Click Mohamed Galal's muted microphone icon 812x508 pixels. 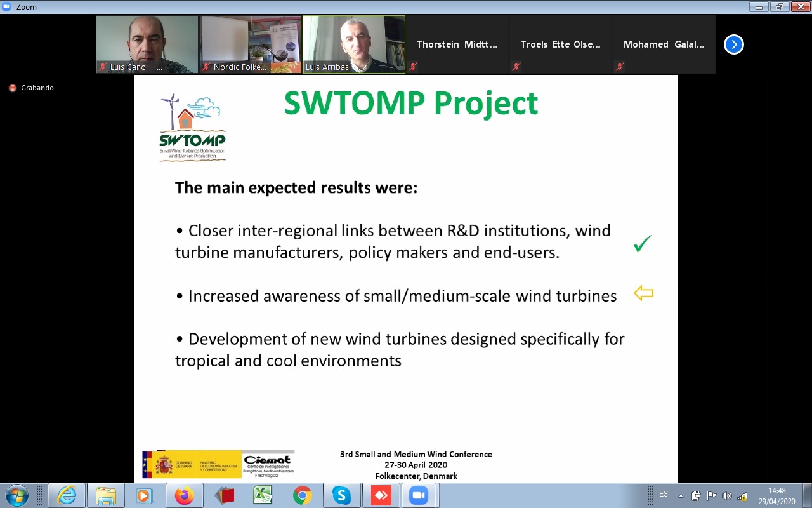coord(620,67)
